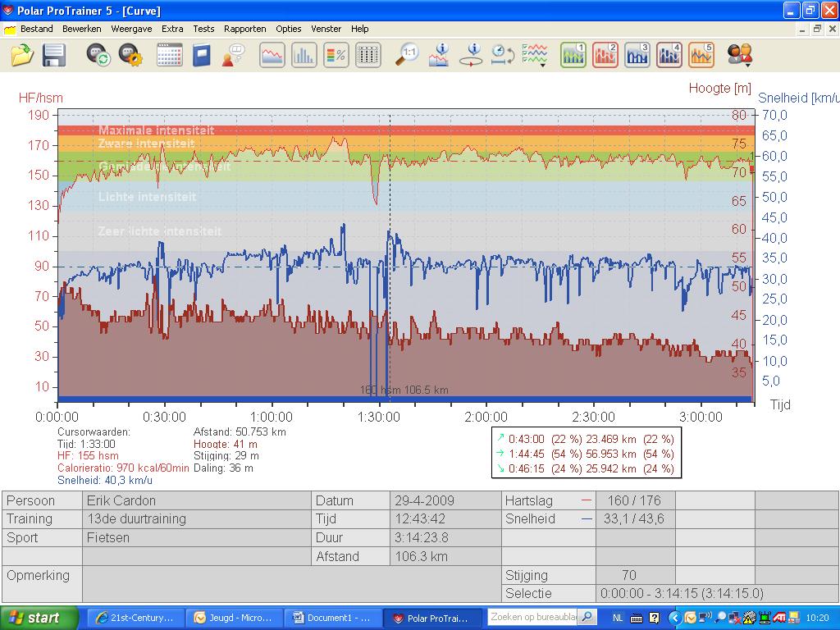The width and height of the screenshot is (840, 630).
Task: Click the curve info icon
Action: 439,55
